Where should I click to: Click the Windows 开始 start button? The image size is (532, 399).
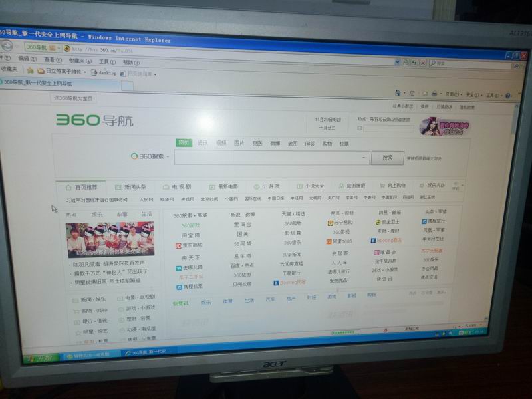point(40,358)
